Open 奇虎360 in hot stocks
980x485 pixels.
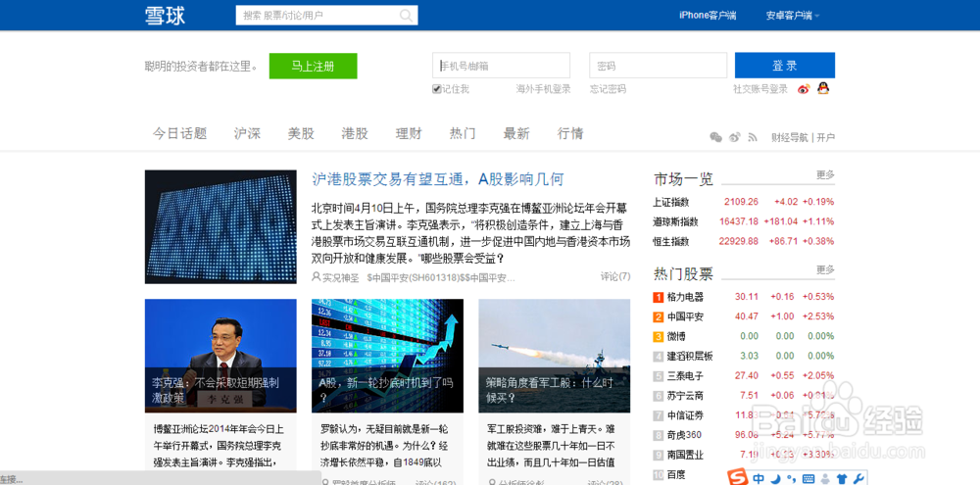click(684, 435)
